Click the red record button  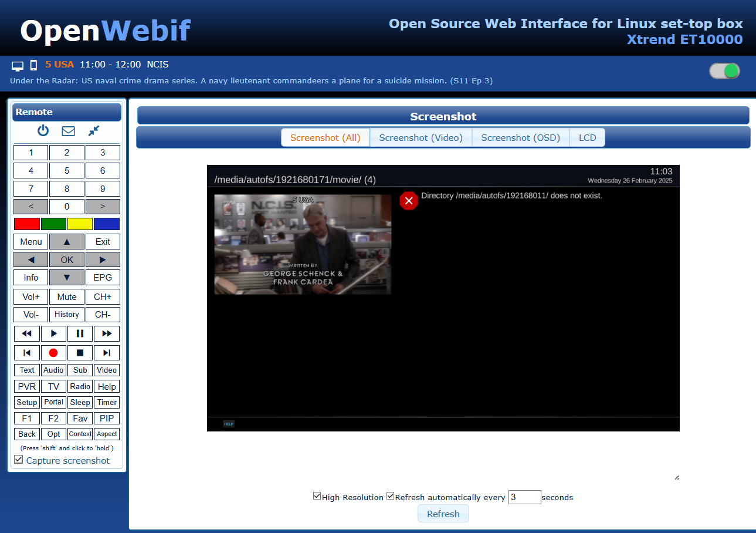pyautogui.click(x=53, y=353)
